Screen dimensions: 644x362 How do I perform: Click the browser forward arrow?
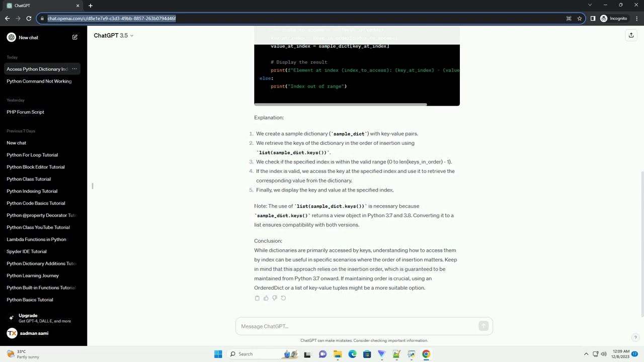[18, 18]
